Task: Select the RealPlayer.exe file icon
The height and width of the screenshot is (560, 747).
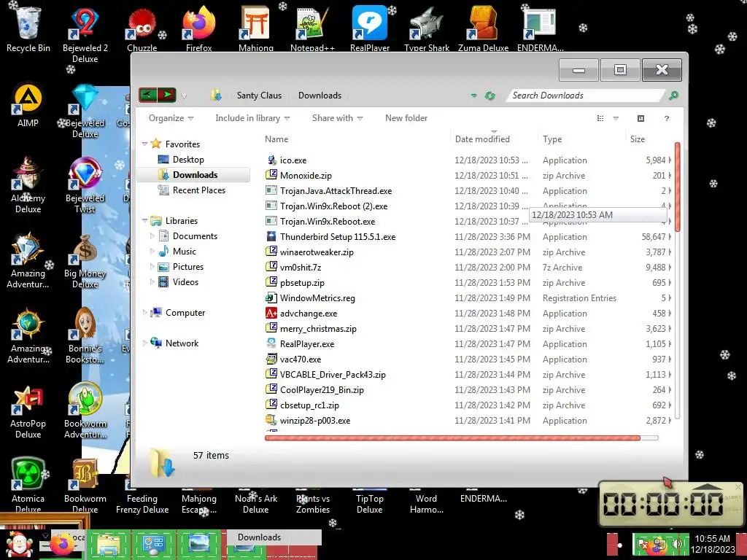Action: (x=271, y=343)
